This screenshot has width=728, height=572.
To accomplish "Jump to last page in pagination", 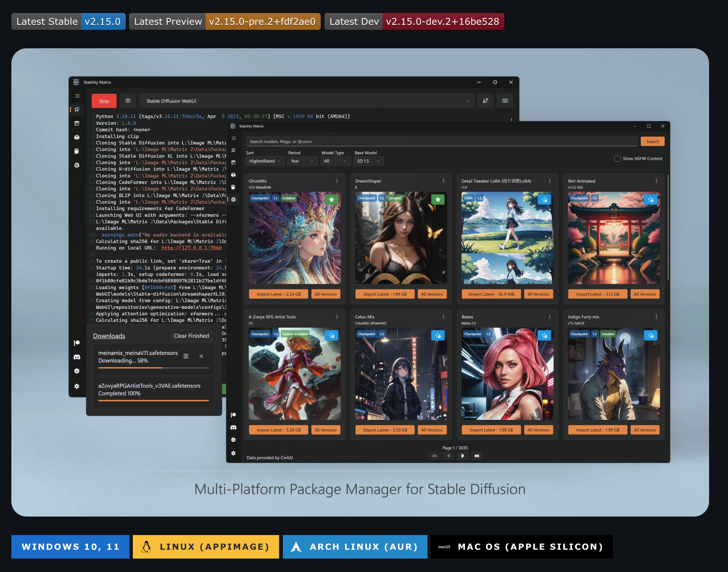I will pos(477,456).
